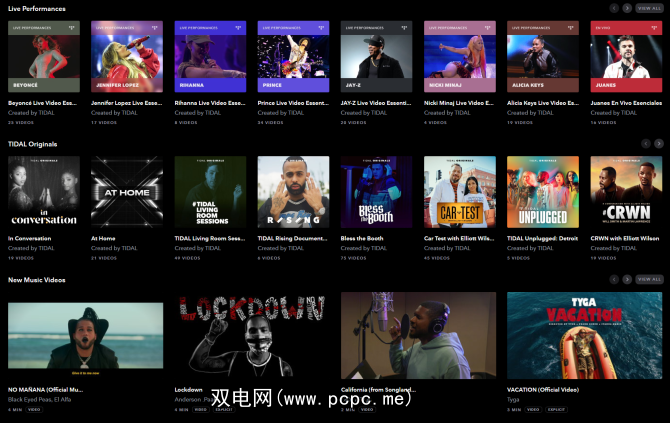
Task: Open the Prince live performances cover
Action: pyautogui.click(x=293, y=56)
